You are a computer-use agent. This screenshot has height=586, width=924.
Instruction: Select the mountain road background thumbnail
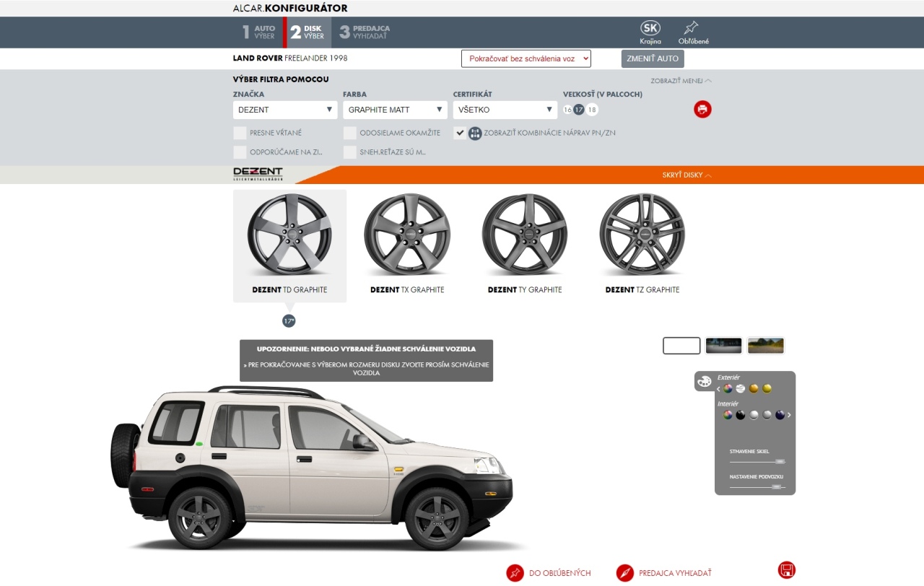pos(766,346)
